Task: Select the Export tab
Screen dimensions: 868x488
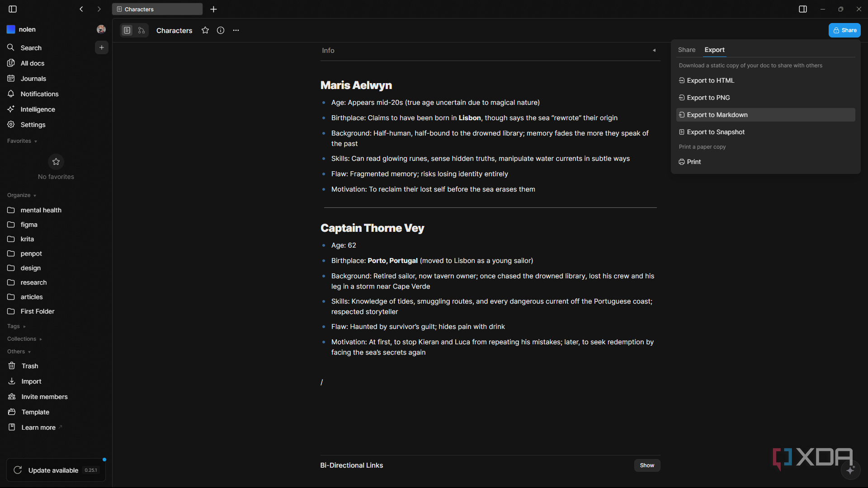Action: pos(714,50)
